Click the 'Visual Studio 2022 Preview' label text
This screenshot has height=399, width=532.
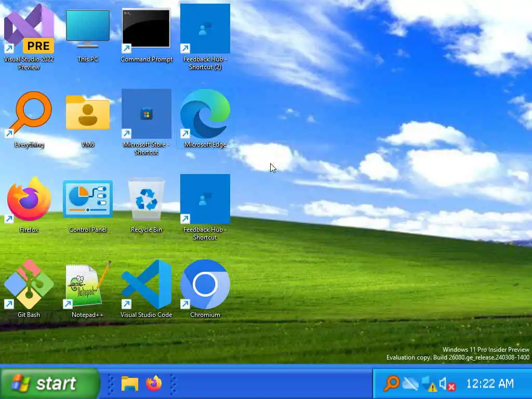tap(29, 63)
